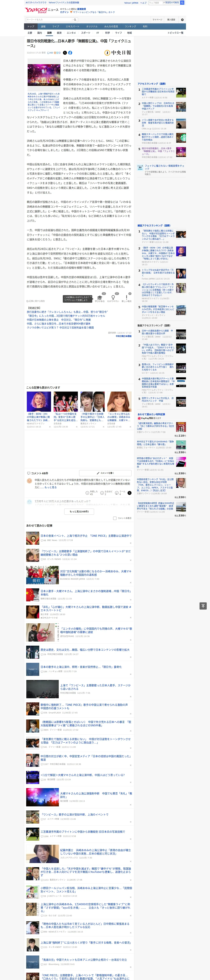Open トピックス一覧 link
This screenshot has width=210, height=980.
point(175,33)
